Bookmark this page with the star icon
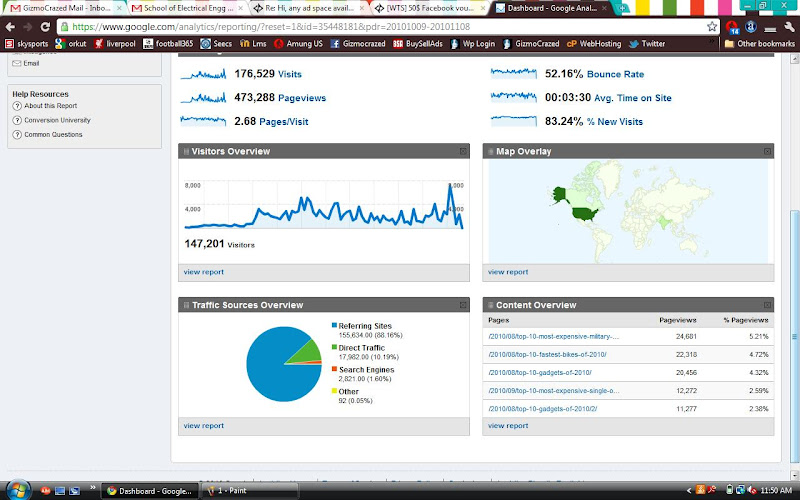The width and height of the screenshot is (800, 500). click(712, 27)
